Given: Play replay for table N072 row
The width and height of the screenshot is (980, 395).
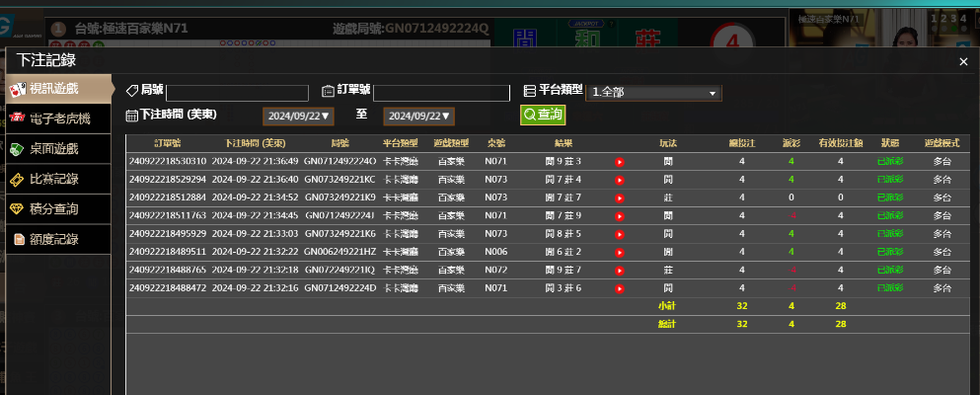Looking at the screenshot, I should click(x=619, y=270).
